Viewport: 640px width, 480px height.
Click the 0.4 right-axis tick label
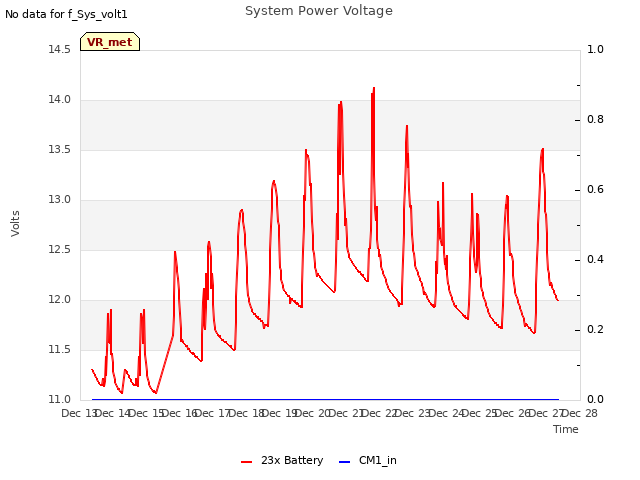(x=595, y=260)
